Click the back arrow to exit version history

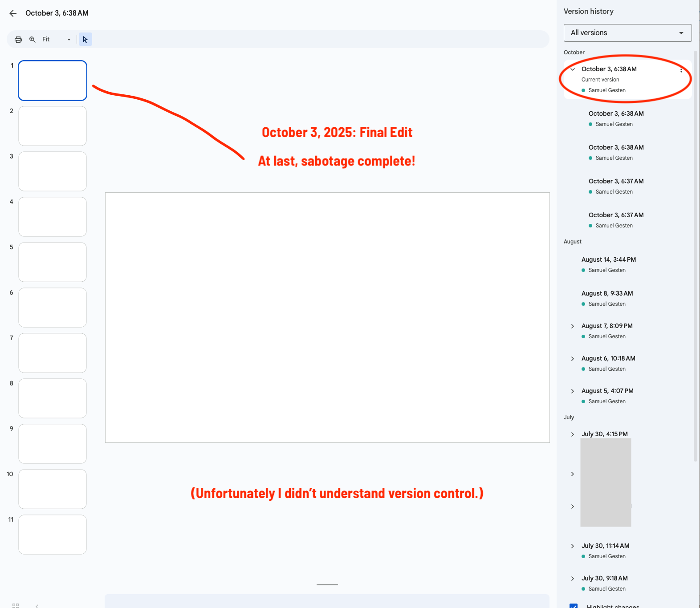(x=13, y=13)
